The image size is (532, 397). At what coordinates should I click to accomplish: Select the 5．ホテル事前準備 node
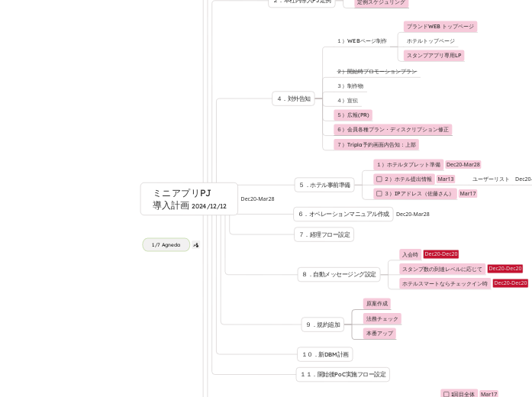click(x=324, y=186)
